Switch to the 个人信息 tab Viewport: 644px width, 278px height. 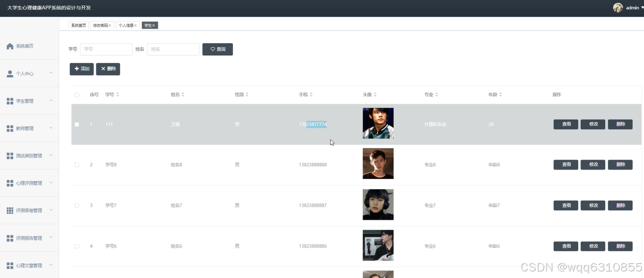[x=128, y=25]
